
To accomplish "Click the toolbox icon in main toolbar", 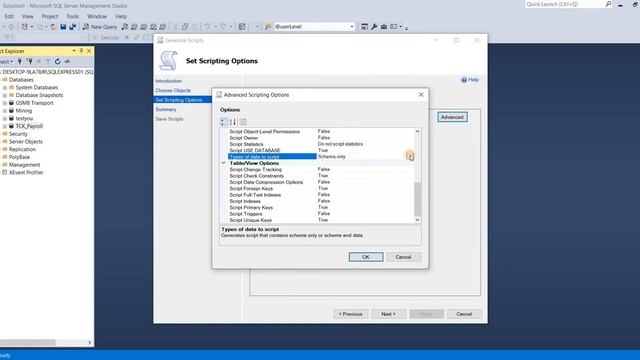I will pos(384,27).
